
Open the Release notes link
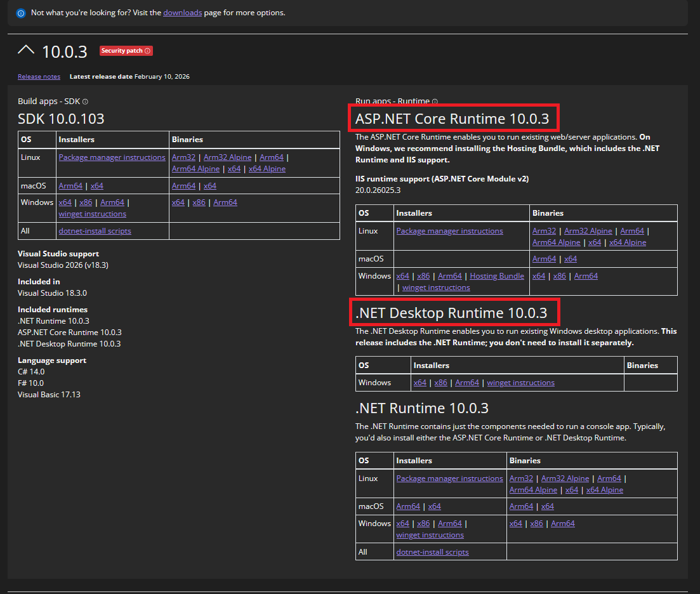39,77
